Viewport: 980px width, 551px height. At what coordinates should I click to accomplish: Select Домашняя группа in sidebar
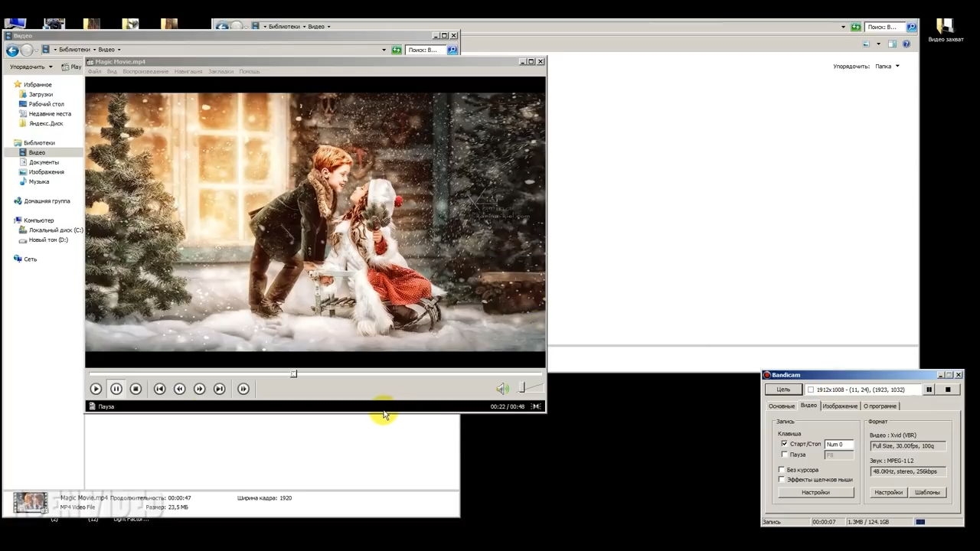tap(47, 201)
